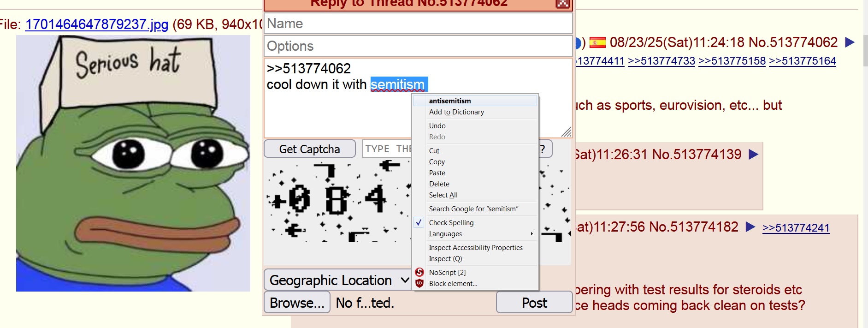Click the Browse file button
Image resolution: width=868 pixels, height=328 pixels.
[x=297, y=303]
